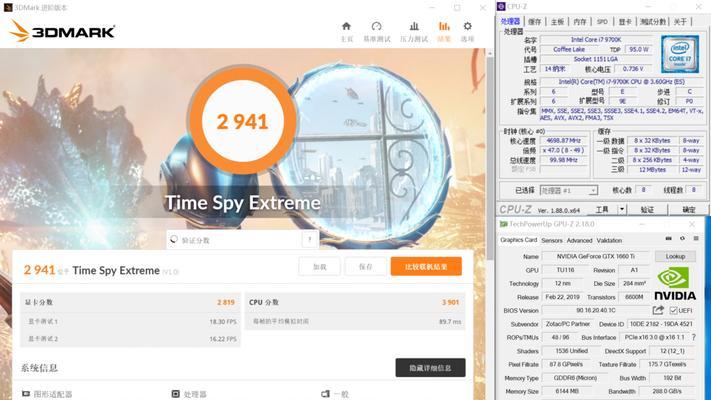Click the core speed 4698.87 MHz value
The image size is (711, 400).
point(564,141)
